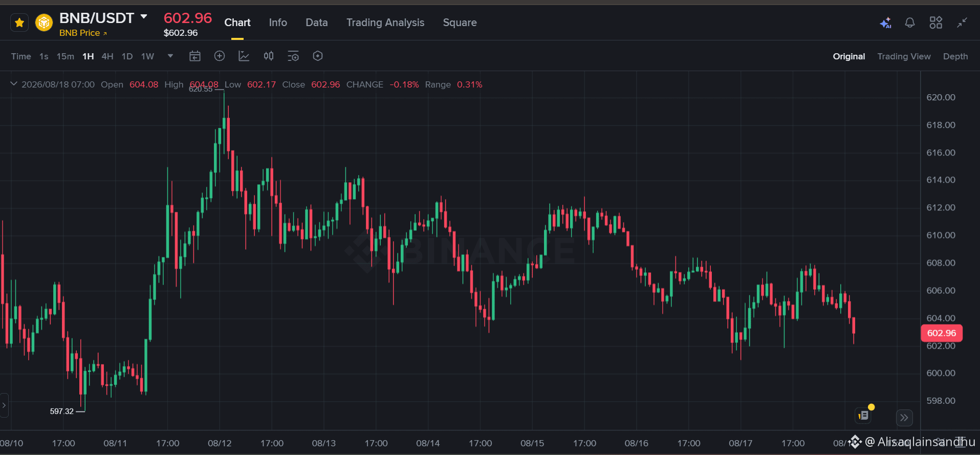The image size is (980, 455).
Task: Click the Range 0.31% value
Action: point(469,84)
